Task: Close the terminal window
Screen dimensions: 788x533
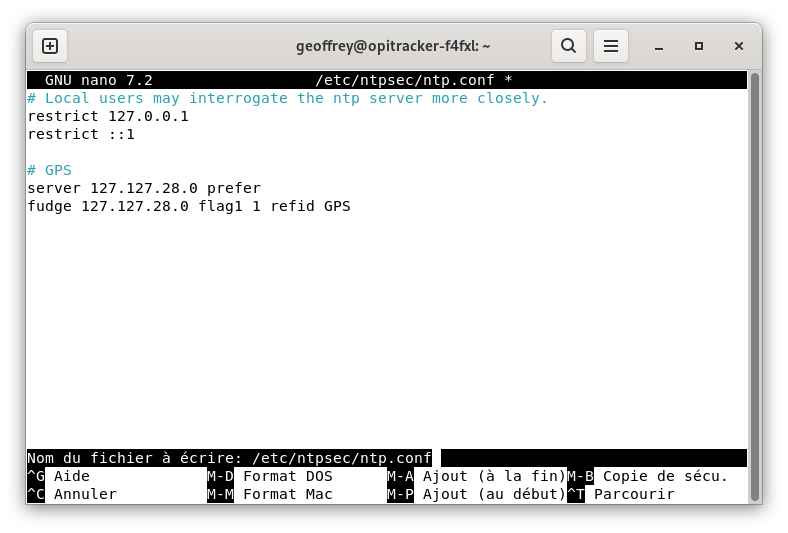Action: [738, 46]
